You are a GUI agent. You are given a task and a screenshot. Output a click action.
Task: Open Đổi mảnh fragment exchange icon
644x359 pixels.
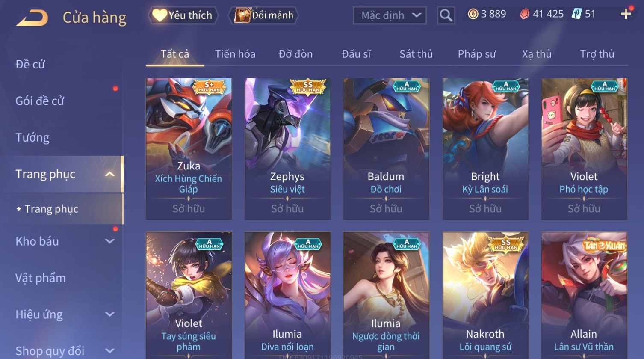[x=242, y=15]
